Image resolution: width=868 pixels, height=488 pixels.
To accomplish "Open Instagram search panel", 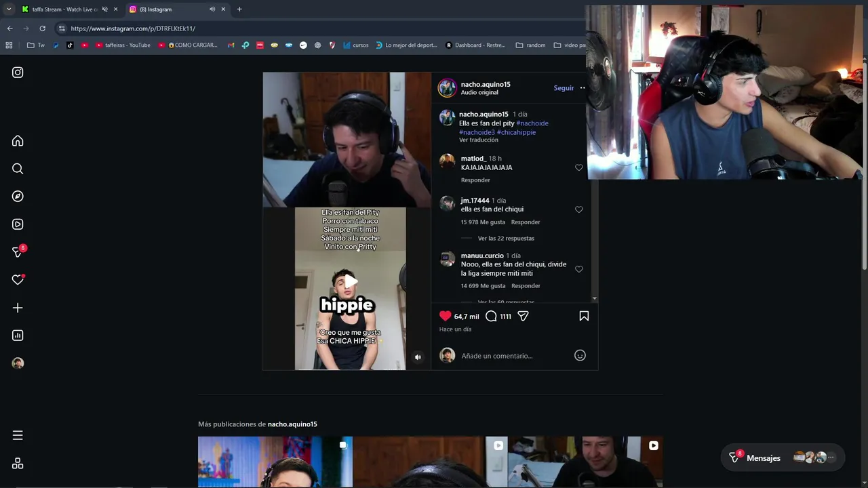I will coord(18,169).
